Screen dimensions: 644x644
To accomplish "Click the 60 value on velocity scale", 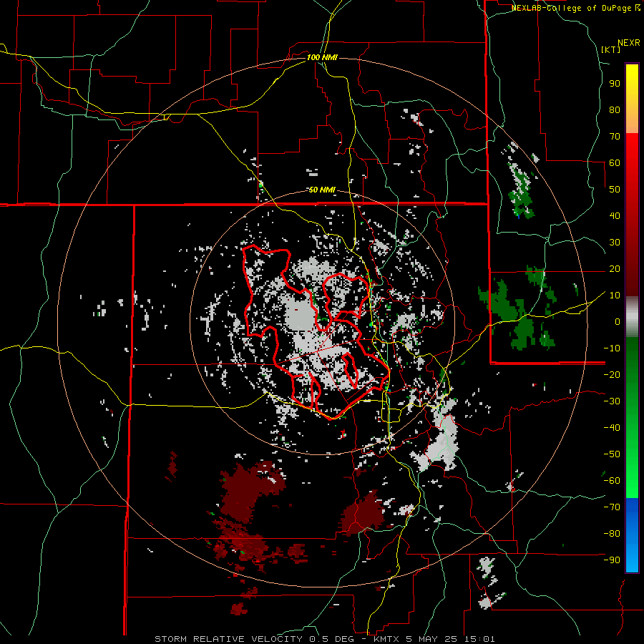I will coord(615,163).
